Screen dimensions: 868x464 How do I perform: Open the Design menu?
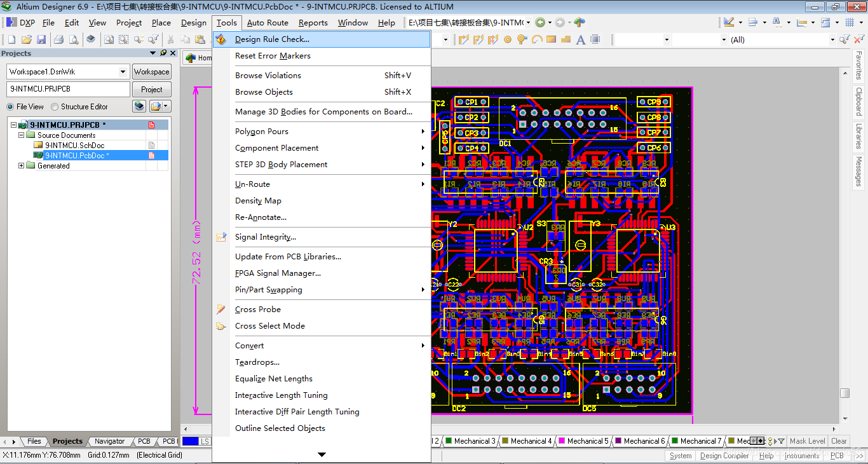click(x=194, y=22)
